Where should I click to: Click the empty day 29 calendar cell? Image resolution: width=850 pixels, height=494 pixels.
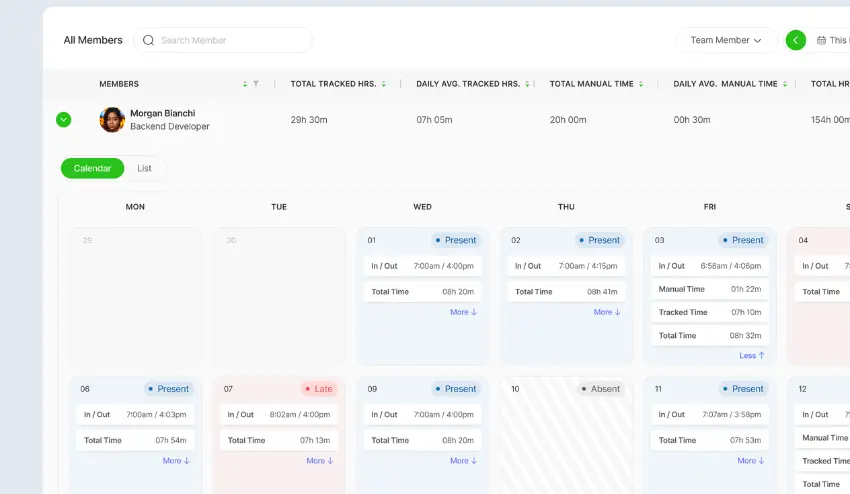tap(136, 297)
